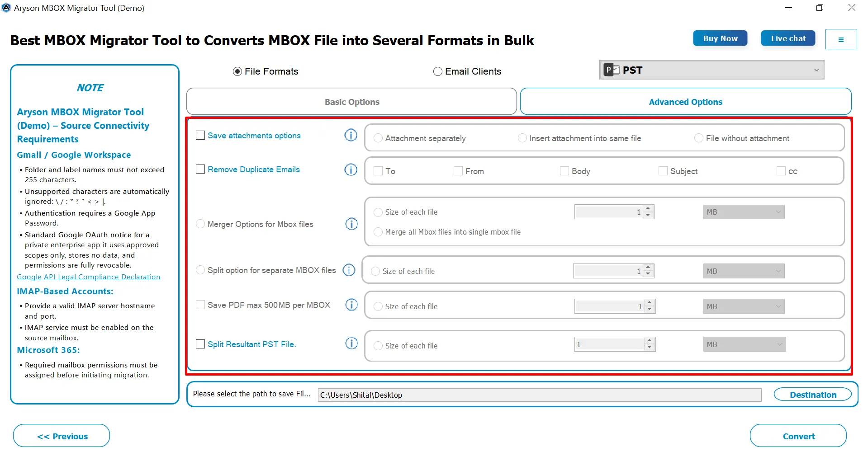This screenshot has width=868, height=461.
Task: Click the Aryson app logo in title bar
Action: [x=6, y=8]
